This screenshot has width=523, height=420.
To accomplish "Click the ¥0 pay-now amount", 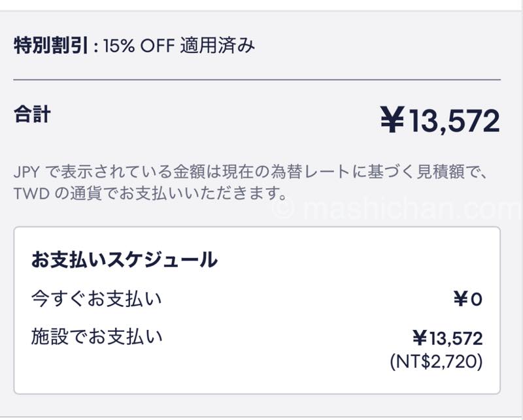I will [x=467, y=300].
